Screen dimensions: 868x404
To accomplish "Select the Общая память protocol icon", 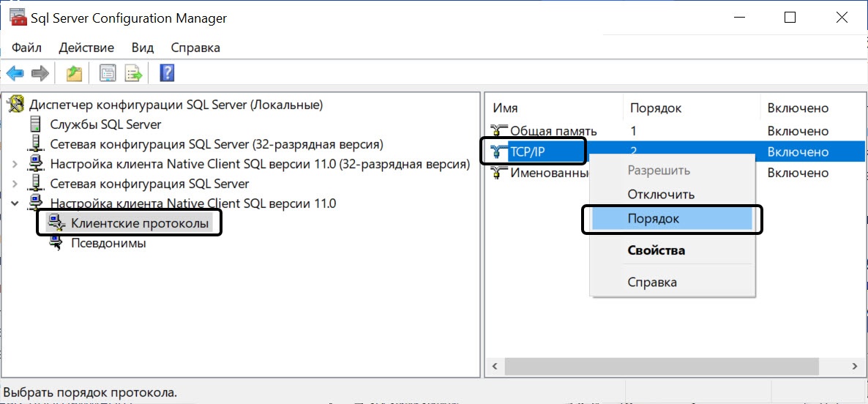I will coord(500,131).
